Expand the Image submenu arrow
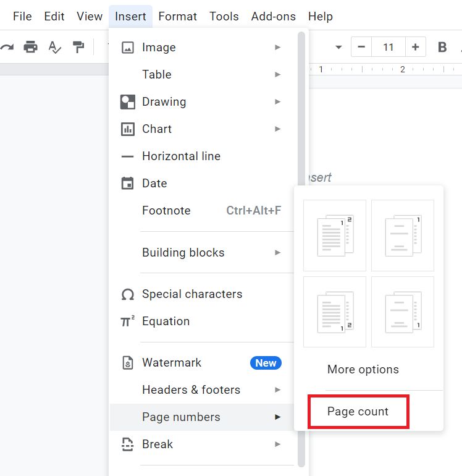The image size is (462, 476). (x=277, y=48)
